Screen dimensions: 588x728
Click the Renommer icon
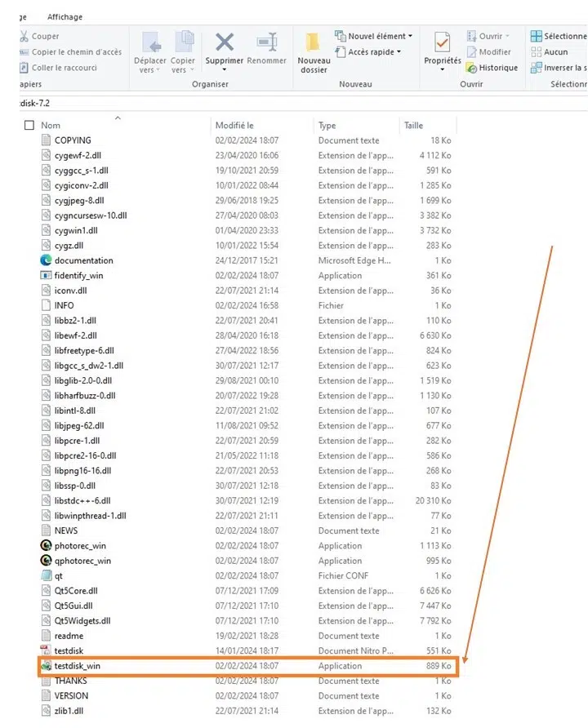pos(267,42)
